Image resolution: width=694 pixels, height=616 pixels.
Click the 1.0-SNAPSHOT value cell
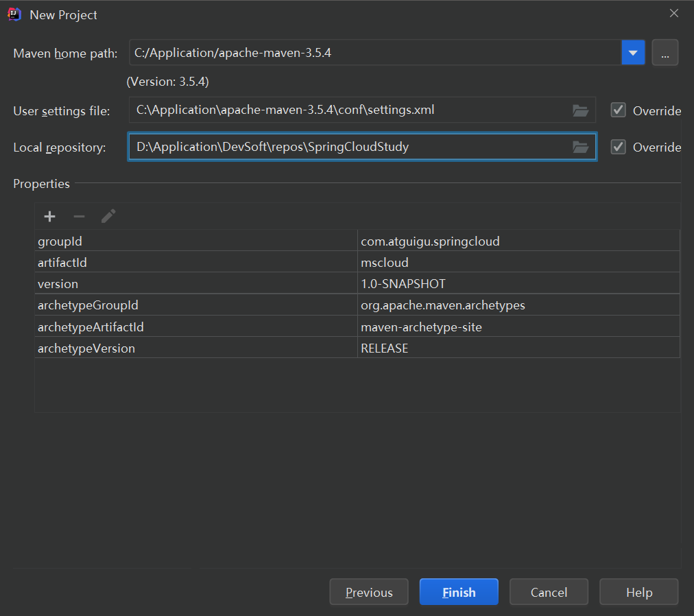click(x=518, y=284)
